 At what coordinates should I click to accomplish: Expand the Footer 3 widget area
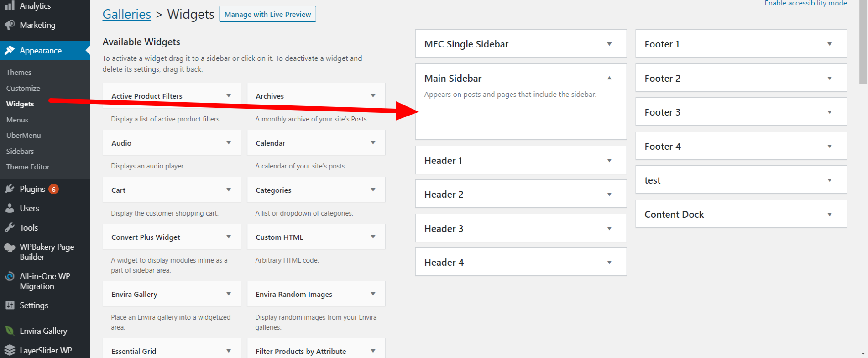coord(830,112)
